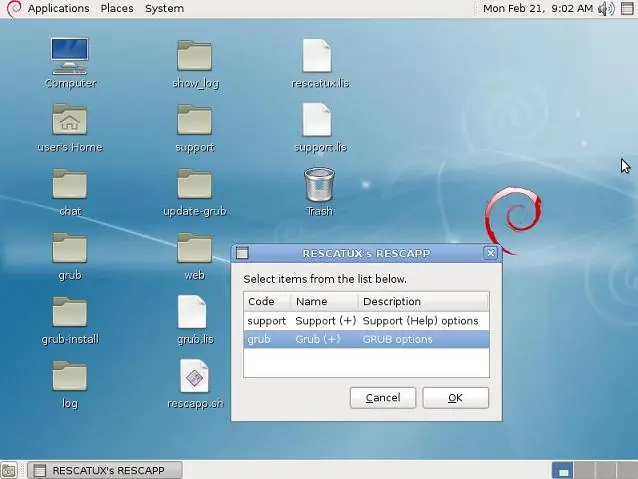Open the Places menu
638x479 pixels.
pyautogui.click(x=117, y=9)
